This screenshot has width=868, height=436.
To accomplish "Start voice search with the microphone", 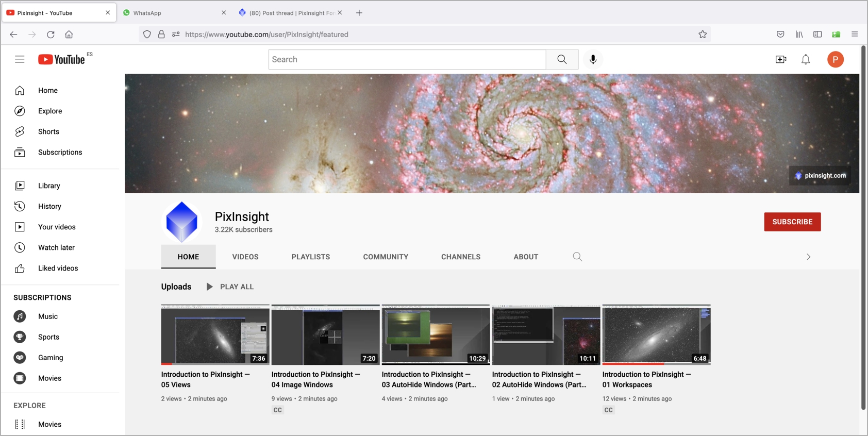I will click(x=593, y=59).
